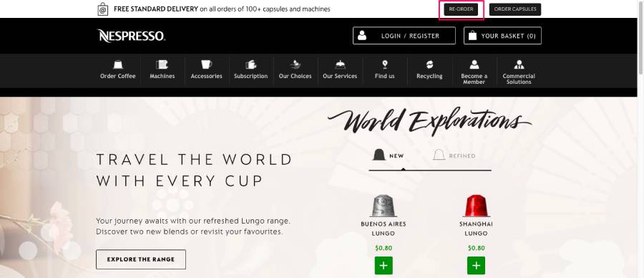Image resolution: width=644 pixels, height=278 pixels.
Task: Click the ORDER CAPSULES button
Action: [515, 9]
